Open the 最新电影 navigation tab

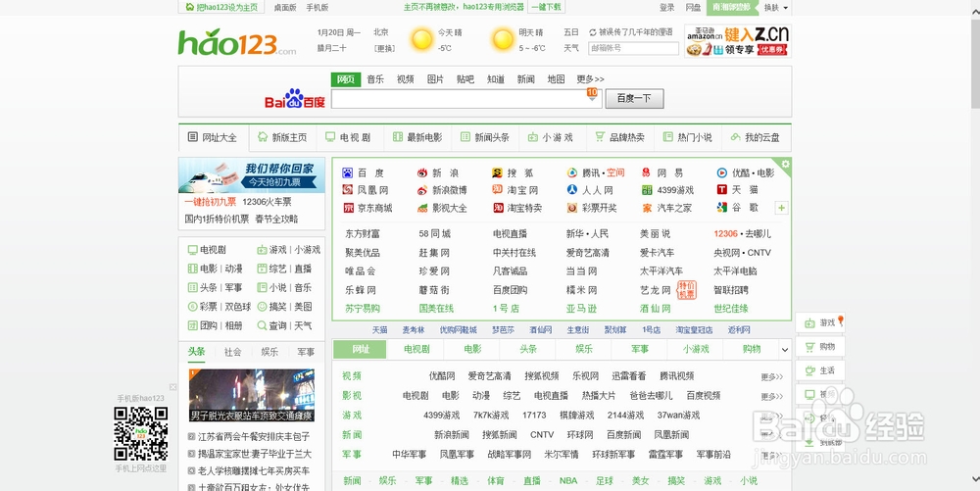(x=417, y=137)
